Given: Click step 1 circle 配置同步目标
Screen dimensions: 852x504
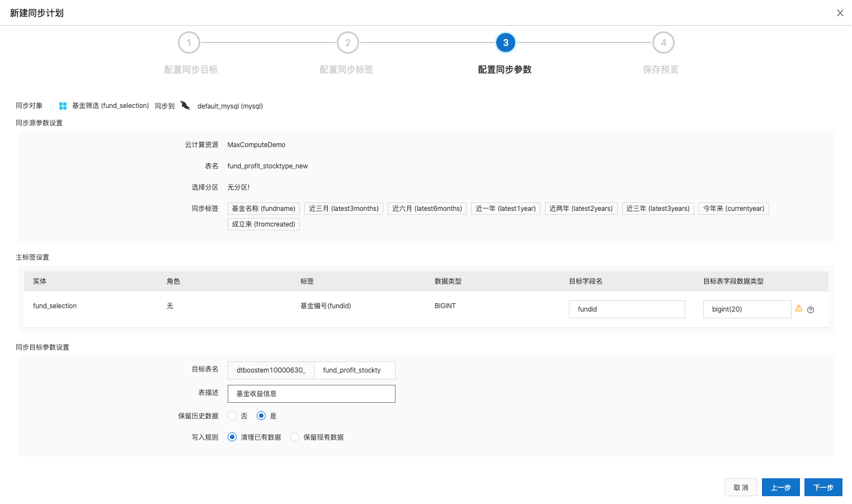Looking at the screenshot, I should (189, 43).
